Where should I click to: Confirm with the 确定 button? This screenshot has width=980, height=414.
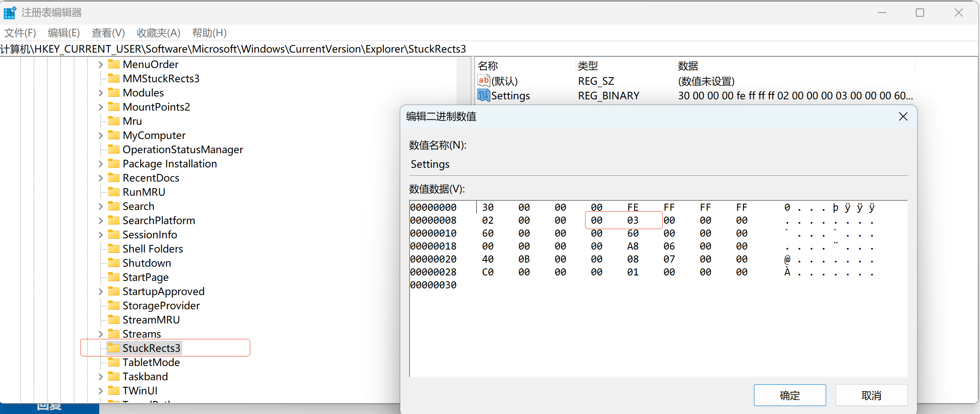pyautogui.click(x=790, y=395)
